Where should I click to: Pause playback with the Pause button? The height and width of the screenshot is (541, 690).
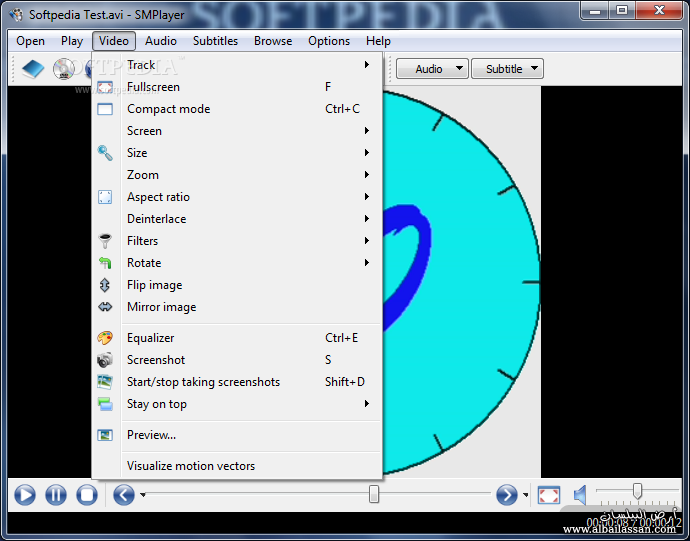coord(56,495)
